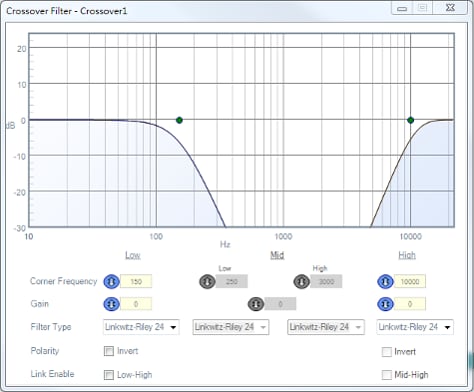Select the 150 Low corner frequency field
This screenshot has width=474, height=392.
click(x=136, y=281)
